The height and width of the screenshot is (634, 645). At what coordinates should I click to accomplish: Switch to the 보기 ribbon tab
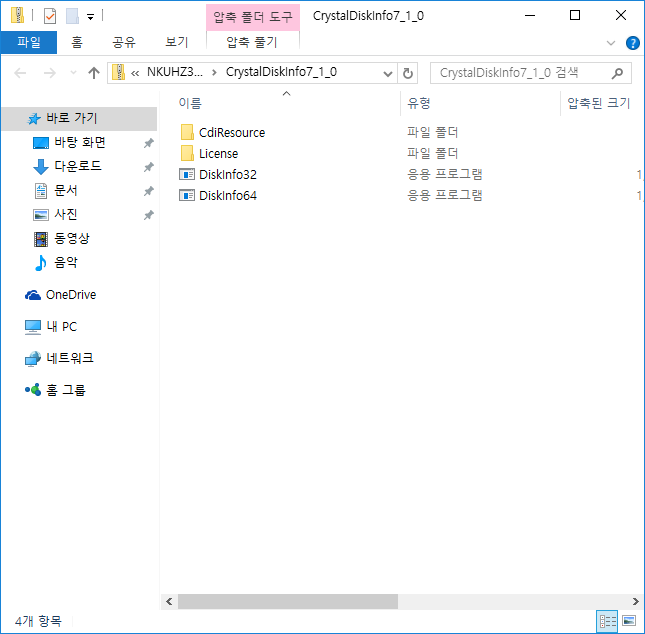176,42
